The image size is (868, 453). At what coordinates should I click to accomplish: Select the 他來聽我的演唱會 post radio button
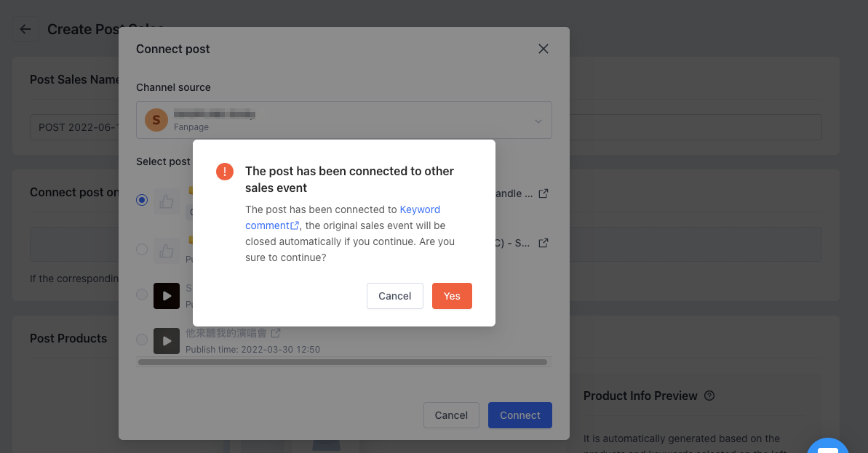point(142,339)
